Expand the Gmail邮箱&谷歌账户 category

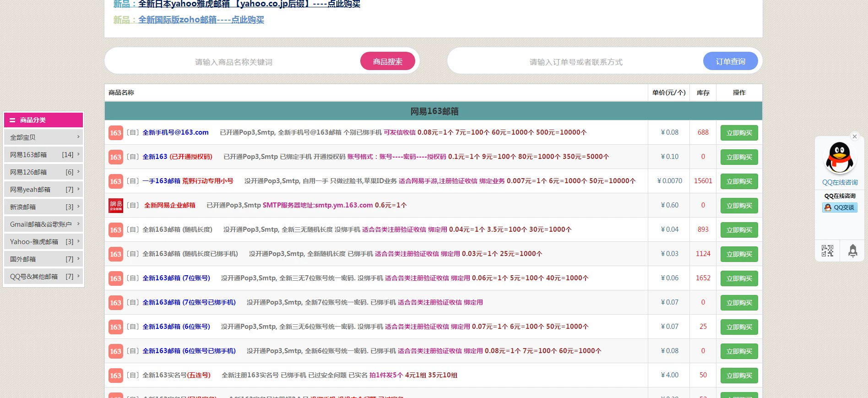point(43,224)
